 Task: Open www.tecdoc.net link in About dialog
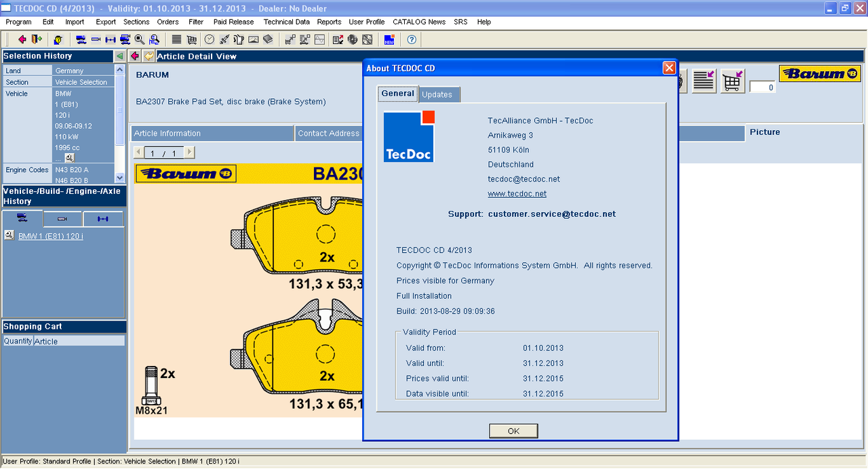tap(517, 194)
